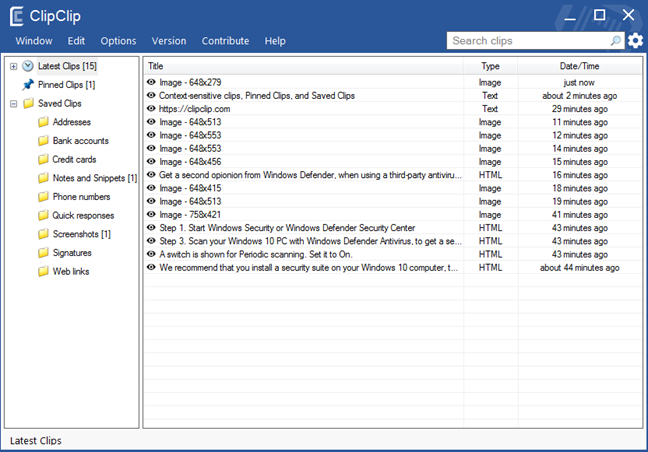Toggle eye icon for Step 1 row
The width and height of the screenshot is (648, 452).
[x=151, y=228]
